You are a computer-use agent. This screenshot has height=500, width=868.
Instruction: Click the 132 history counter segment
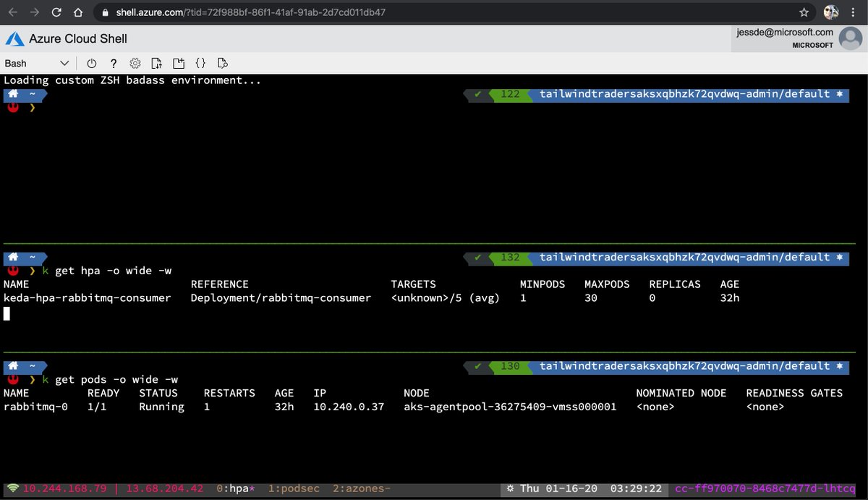[x=510, y=257]
